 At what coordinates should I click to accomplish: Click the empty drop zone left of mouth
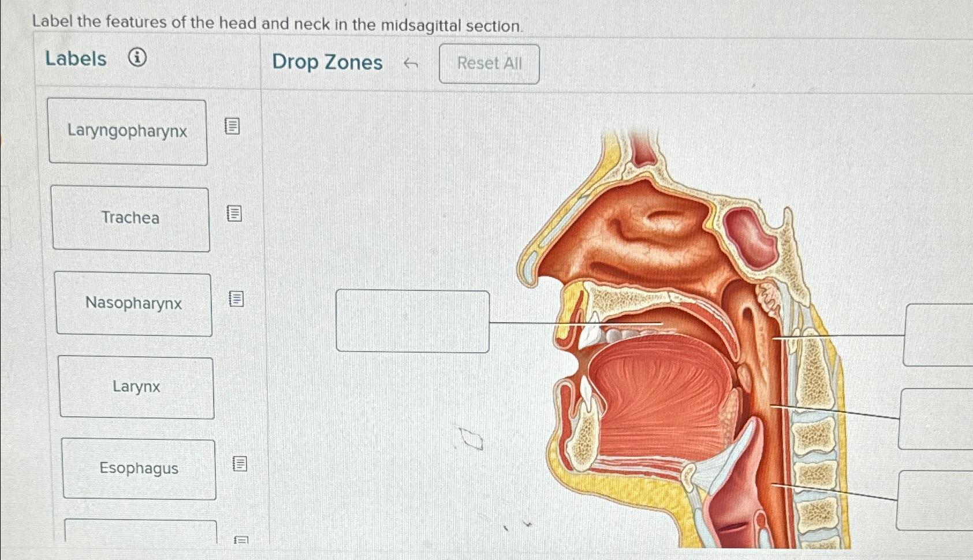tap(413, 321)
